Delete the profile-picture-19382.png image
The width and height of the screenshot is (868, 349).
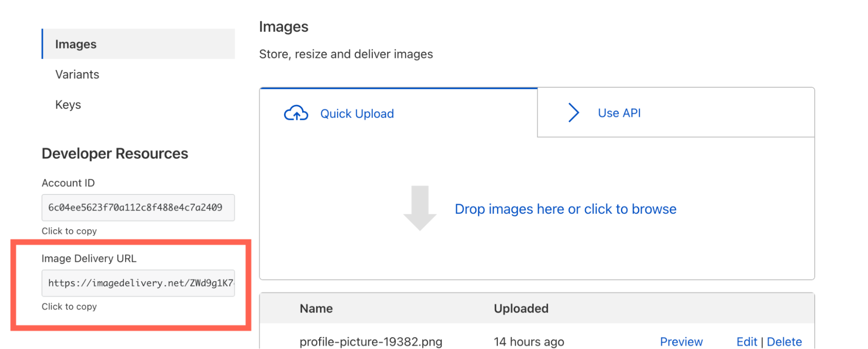tap(784, 342)
